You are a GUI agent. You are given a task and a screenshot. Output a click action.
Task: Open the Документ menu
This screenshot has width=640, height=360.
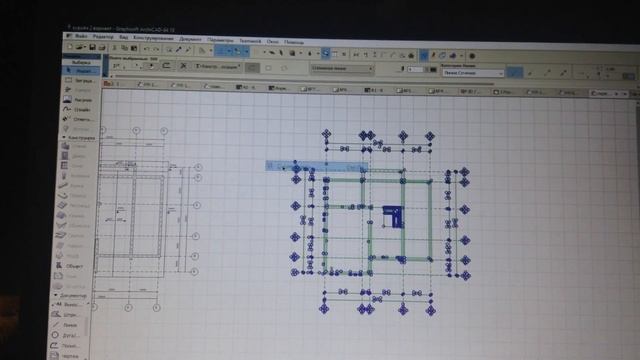190,39
